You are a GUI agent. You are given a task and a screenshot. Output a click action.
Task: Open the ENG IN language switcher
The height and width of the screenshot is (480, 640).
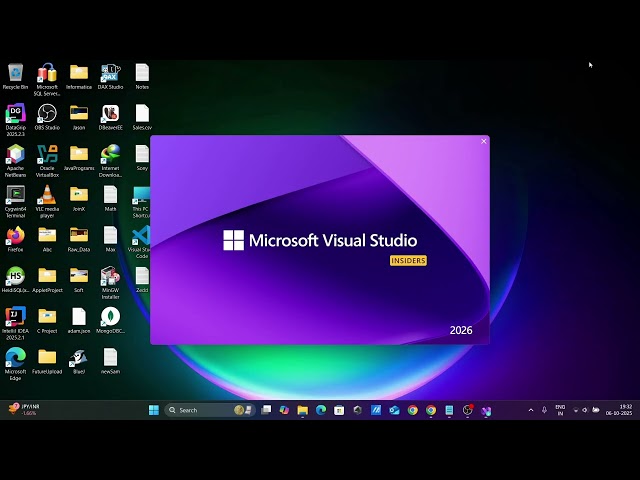pyautogui.click(x=560, y=410)
